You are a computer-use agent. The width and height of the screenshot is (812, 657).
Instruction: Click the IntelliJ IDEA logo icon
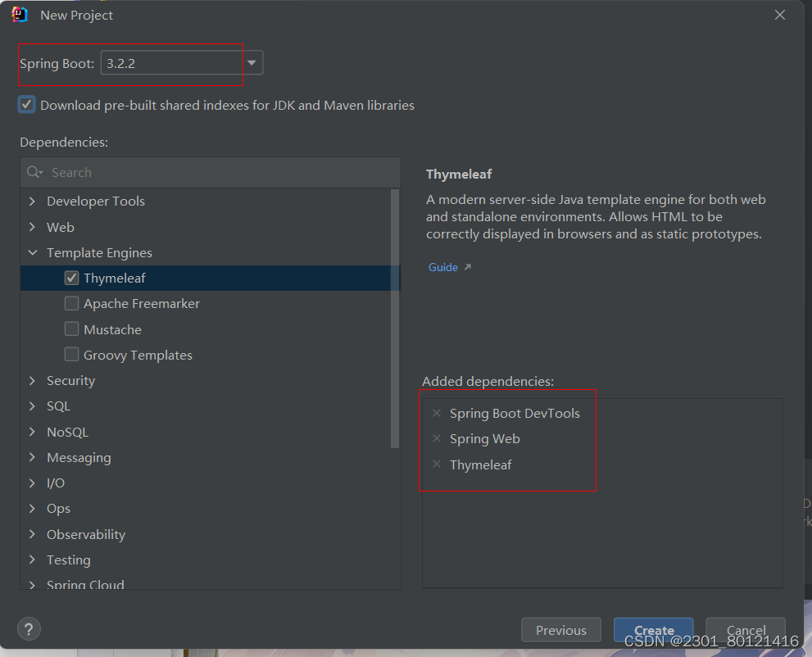(20, 15)
